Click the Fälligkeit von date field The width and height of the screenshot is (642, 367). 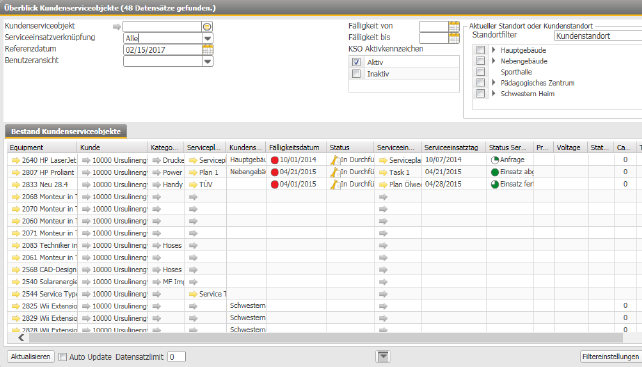[x=434, y=27]
